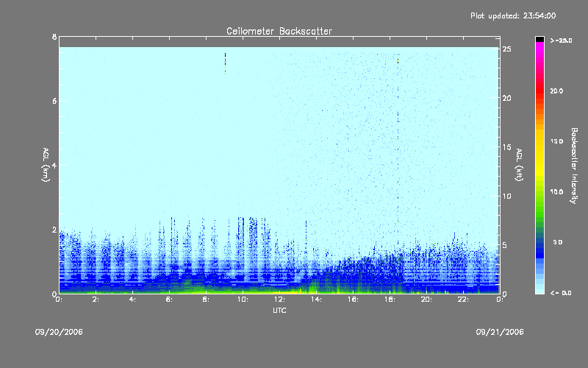The image size is (588, 368).
Task: Click the '25' tick on right kft axis
Action: 506,49
